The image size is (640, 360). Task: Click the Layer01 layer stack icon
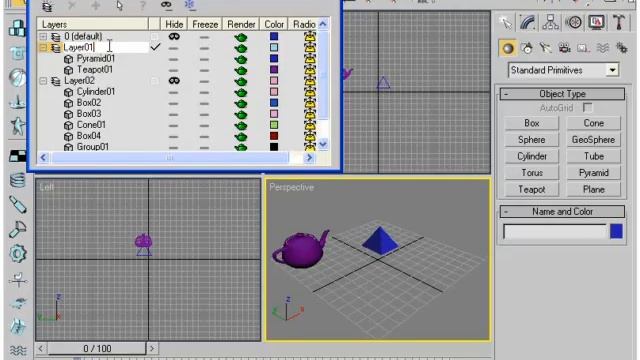click(x=56, y=48)
